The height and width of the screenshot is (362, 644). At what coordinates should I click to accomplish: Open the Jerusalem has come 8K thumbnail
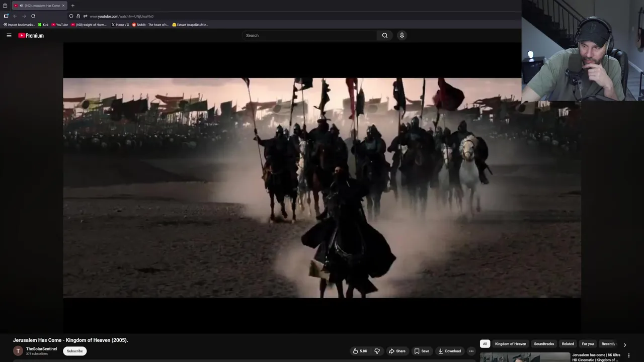pos(525,357)
